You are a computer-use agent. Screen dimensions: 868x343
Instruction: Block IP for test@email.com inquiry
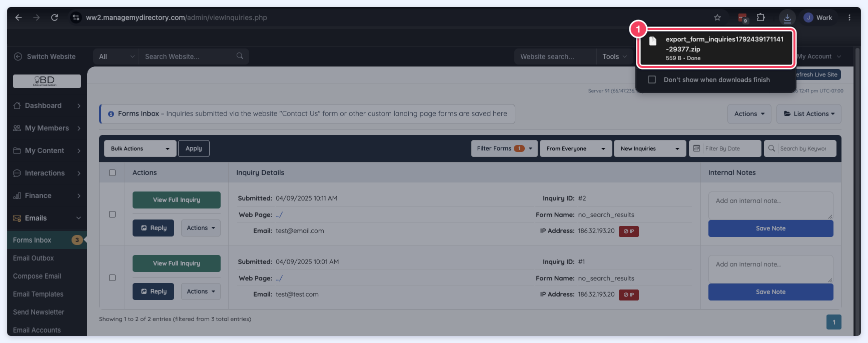point(629,231)
